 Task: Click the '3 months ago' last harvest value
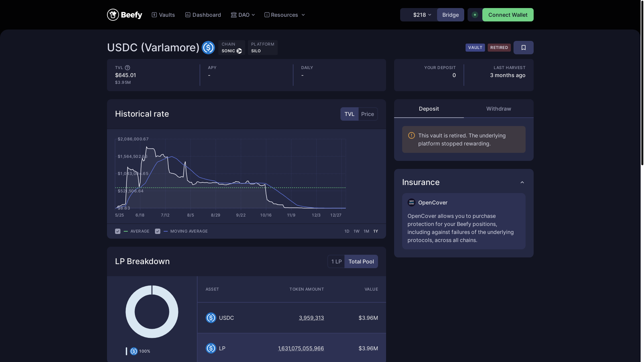coord(508,75)
